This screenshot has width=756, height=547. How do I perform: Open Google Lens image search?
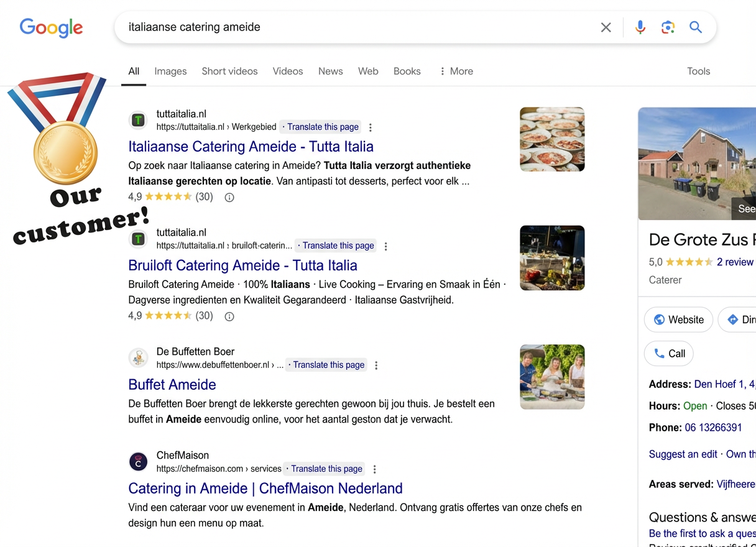(668, 27)
